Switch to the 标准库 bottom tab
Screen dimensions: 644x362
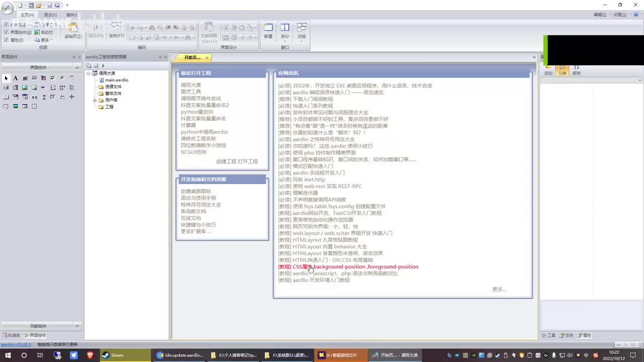[12, 335]
